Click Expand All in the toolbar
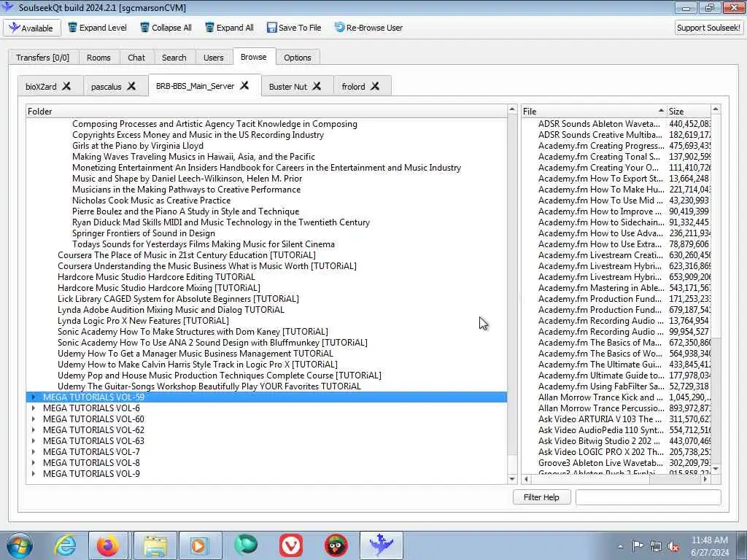This screenshot has width=747, height=560. tap(229, 28)
